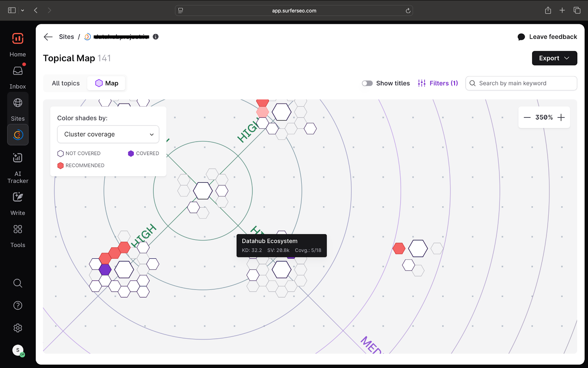The height and width of the screenshot is (368, 588).
Task: Click the Search by main keyword field
Action: [x=521, y=83]
